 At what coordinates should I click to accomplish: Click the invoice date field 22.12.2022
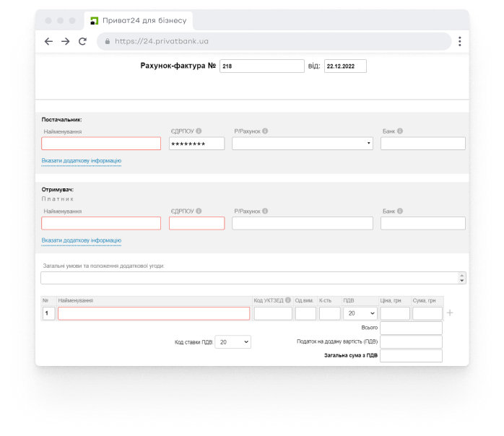[344, 66]
